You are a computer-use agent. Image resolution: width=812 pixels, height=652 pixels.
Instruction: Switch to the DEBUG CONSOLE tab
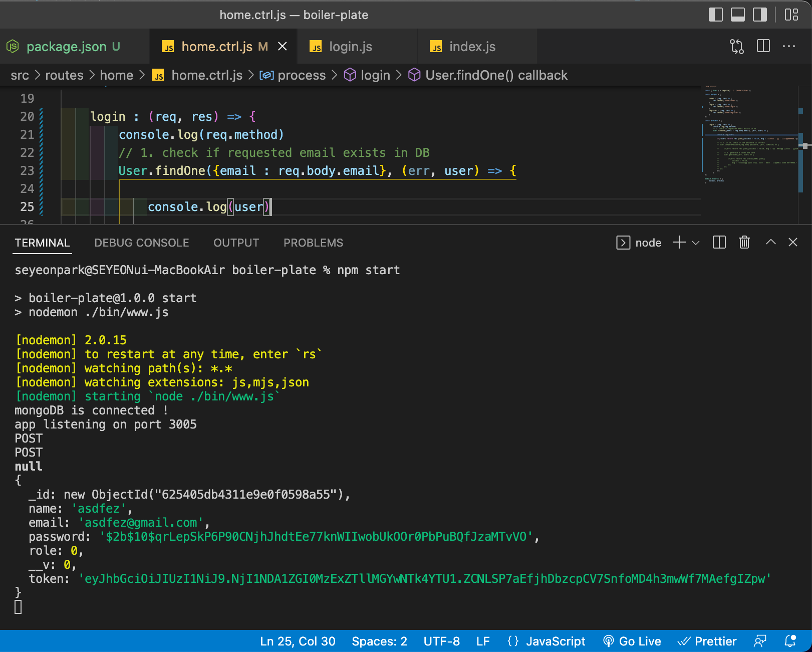[x=142, y=243]
